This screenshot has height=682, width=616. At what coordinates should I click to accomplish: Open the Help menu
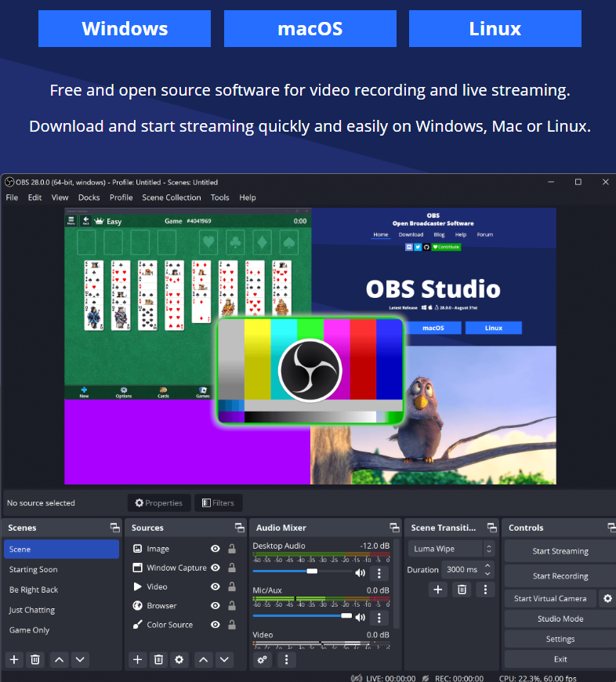(x=248, y=198)
